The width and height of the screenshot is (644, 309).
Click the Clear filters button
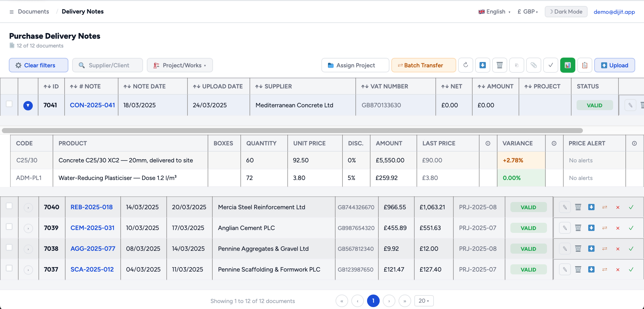click(38, 65)
